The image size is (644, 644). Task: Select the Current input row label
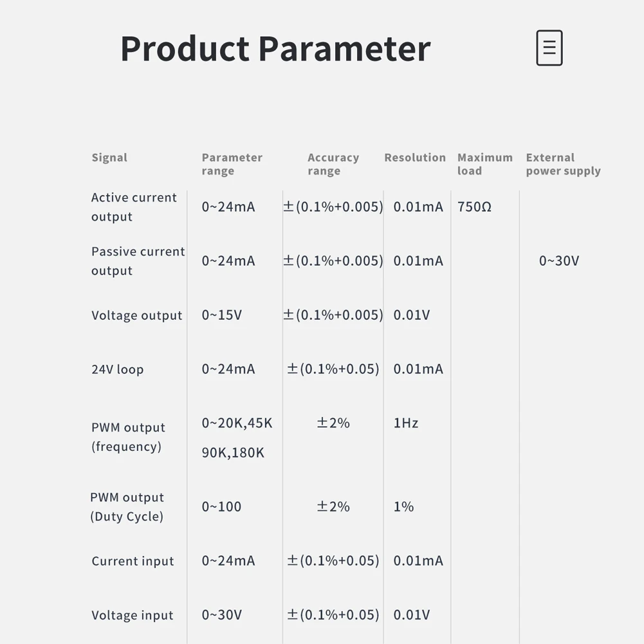pyautogui.click(x=133, y=562)
